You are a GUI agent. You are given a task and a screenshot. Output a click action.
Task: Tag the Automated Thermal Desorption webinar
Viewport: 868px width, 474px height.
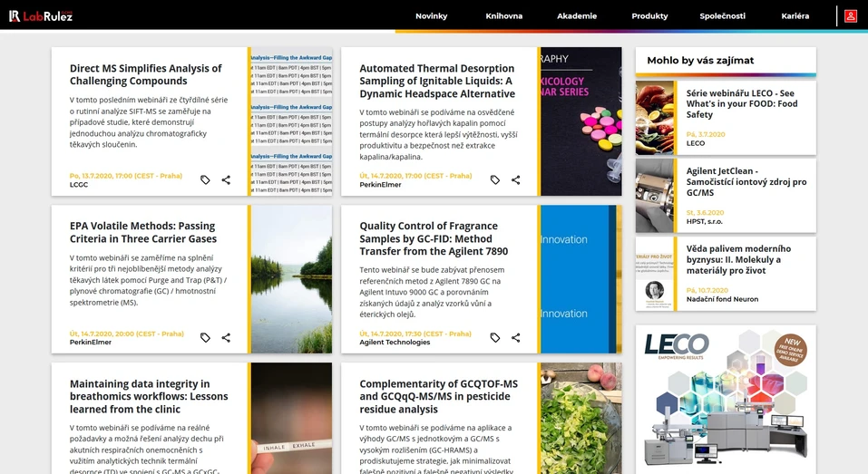[495, 179]
